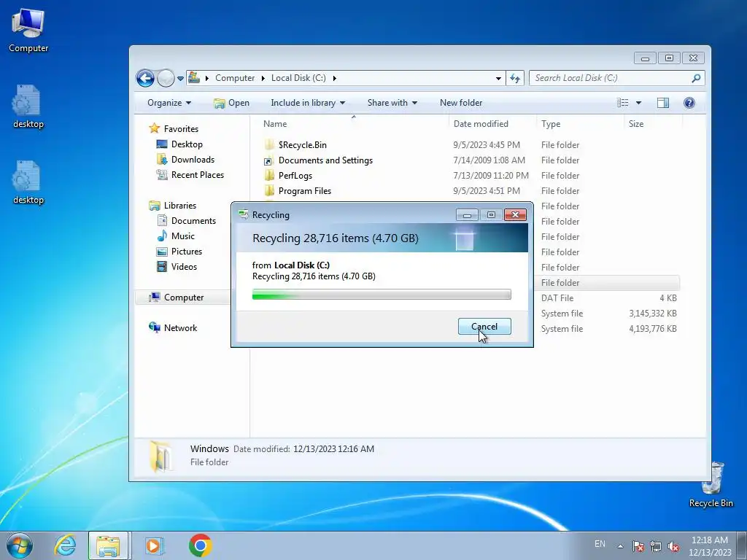Open the Organize menu
Screen dimensions: 747x560
[x=169, y=103]
